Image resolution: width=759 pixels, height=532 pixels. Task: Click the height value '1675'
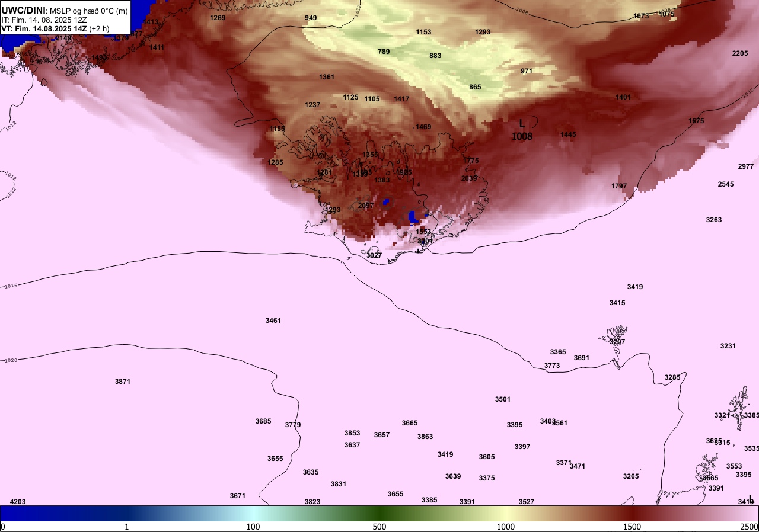pos(696,121)
